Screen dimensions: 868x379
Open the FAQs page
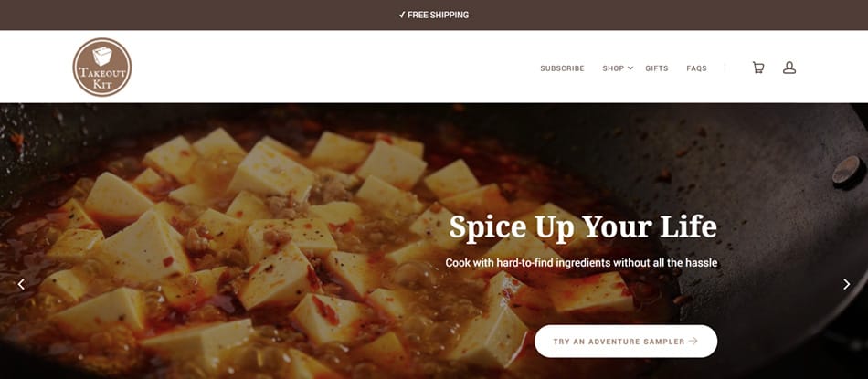point(696,68)
